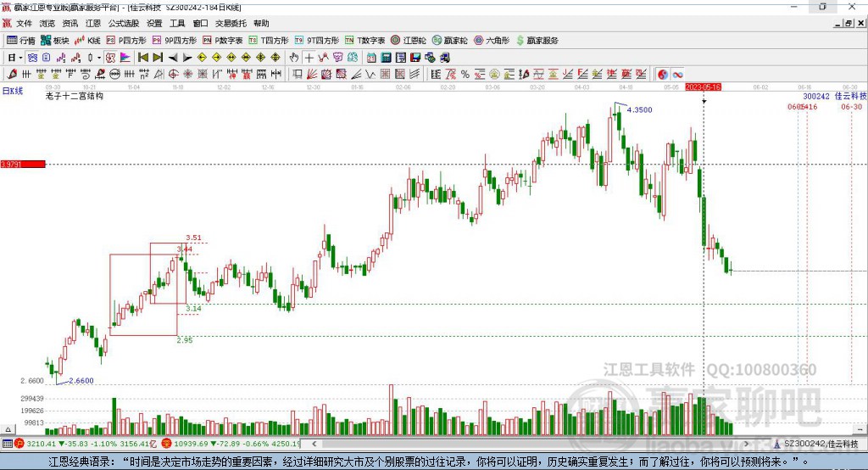Click the 3.51 red price annotation
Image resolution: width=868 pixels, height=470 pixels.
[x=194, y=238]
